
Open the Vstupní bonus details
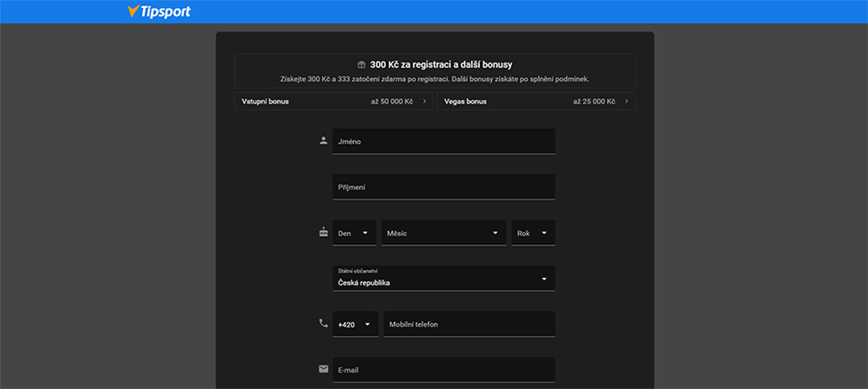coord(332,102)
